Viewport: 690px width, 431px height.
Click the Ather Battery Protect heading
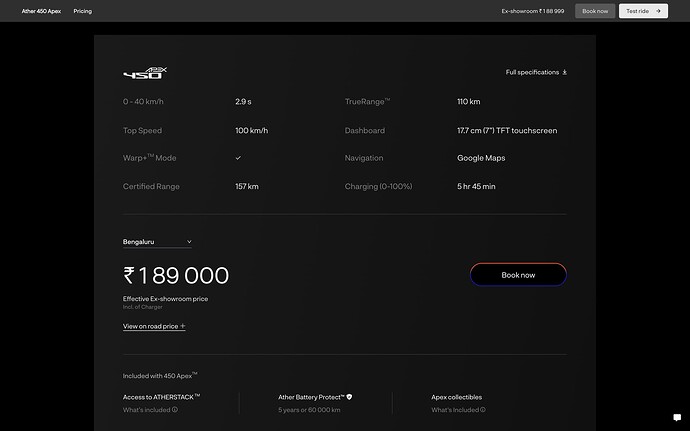[x=311, y=397]
